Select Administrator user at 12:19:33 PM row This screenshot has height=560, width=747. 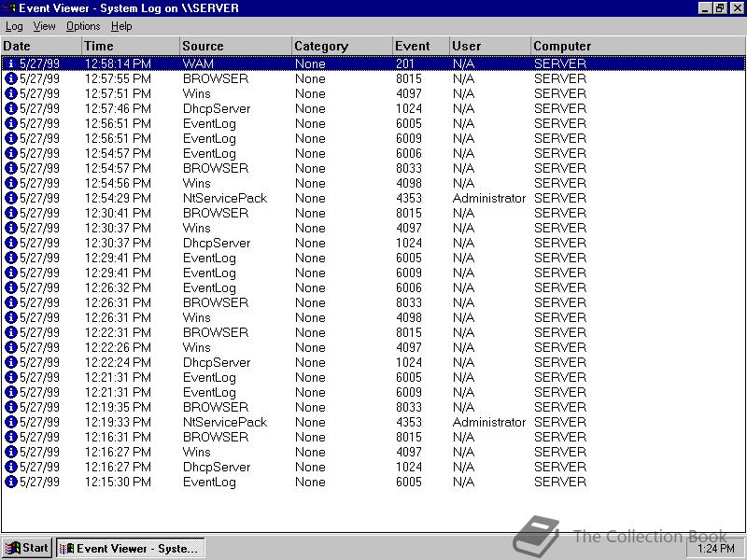pos(489,422)
